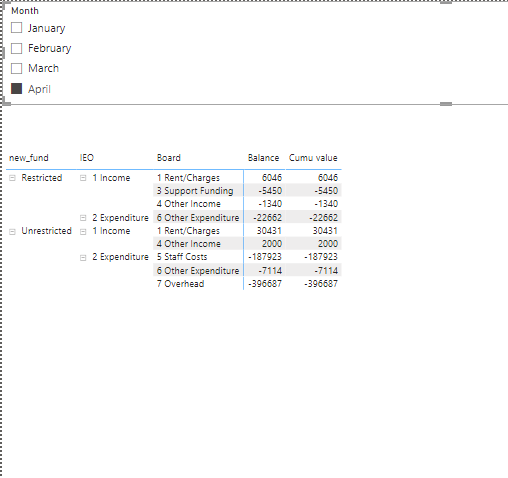
Task: Select the 7 Overhead row
Action: (x=180, y=284)
